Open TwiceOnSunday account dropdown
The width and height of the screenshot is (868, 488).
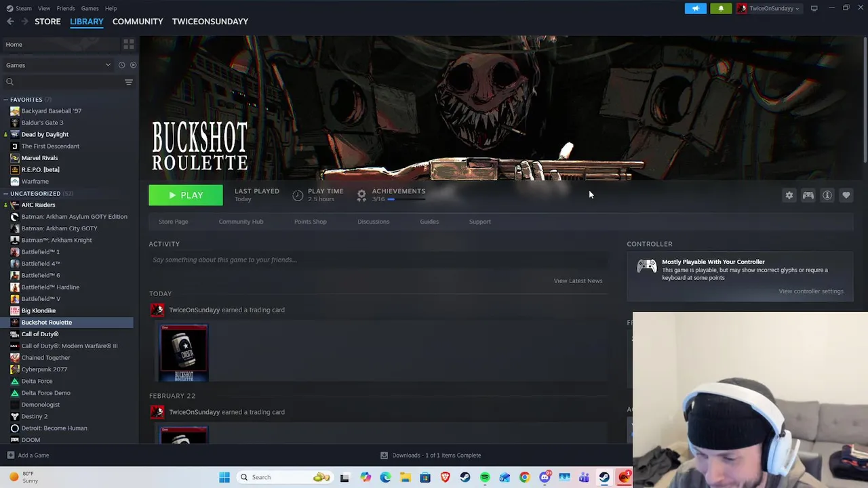[x=768, y=8]
